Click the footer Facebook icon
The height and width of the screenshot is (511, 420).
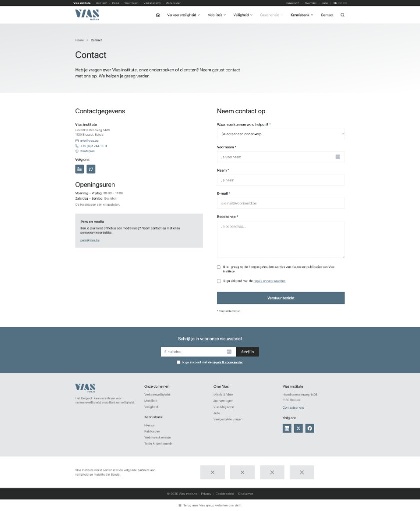pos(310,428)
